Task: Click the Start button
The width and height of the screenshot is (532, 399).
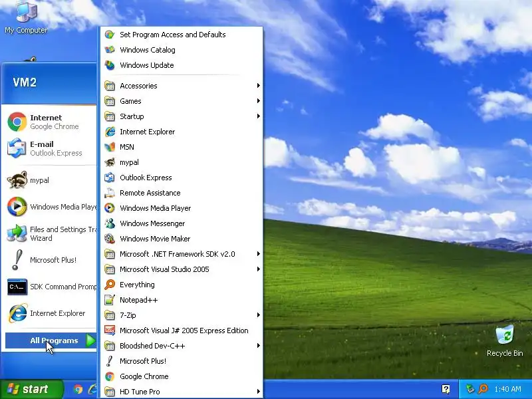Action: point(32,389)
